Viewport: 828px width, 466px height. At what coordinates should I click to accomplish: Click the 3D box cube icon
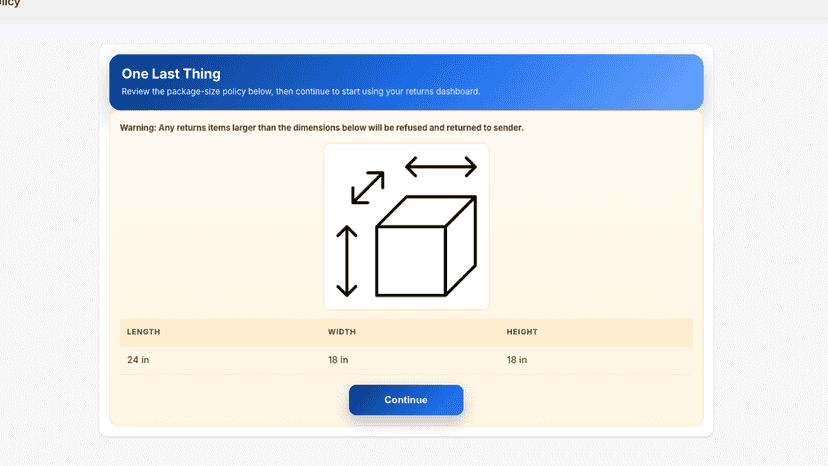tap(426, 246)
